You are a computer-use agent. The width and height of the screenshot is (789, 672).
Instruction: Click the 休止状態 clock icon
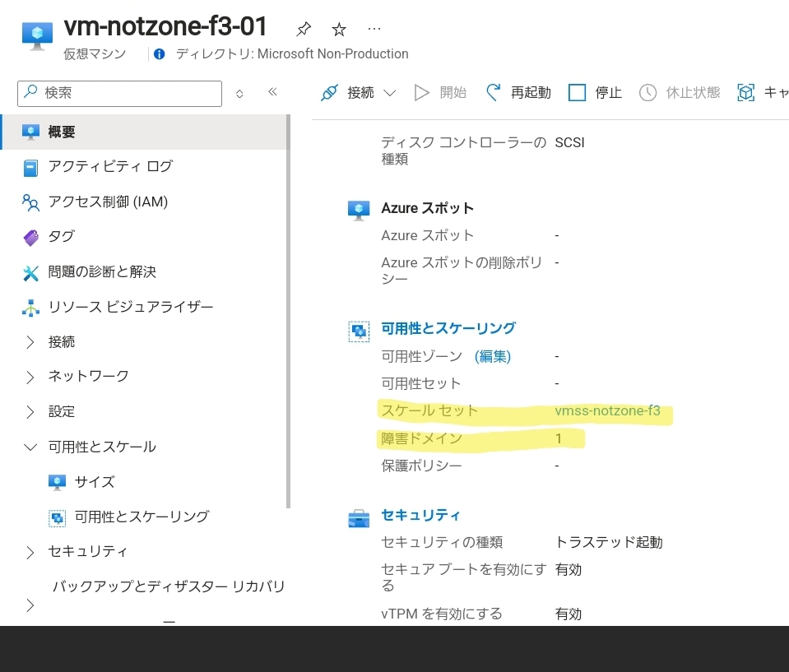point(647,93)
